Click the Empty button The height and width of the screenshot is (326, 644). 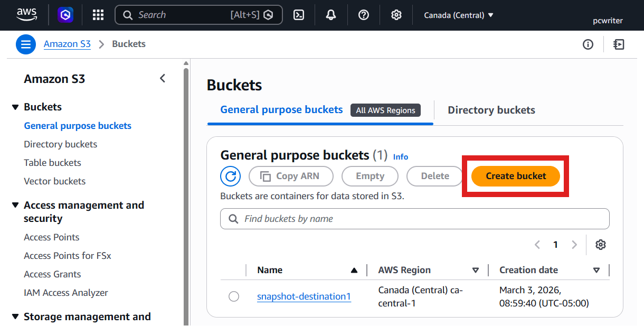click(370, 176)
